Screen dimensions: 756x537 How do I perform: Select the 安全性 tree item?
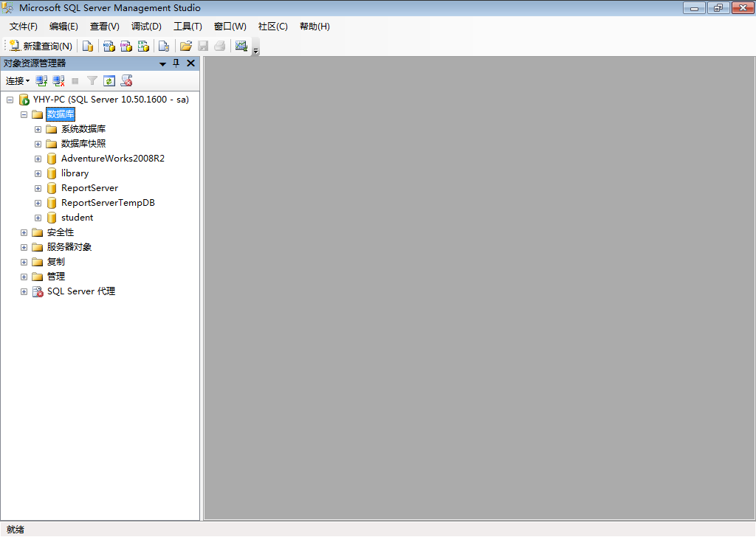click(61, 232)
